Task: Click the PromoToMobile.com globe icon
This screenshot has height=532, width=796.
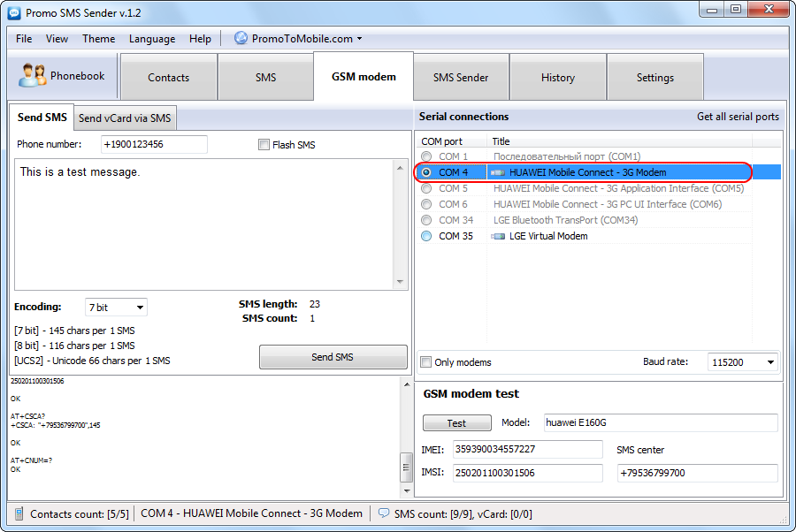Action: coord(241,38)
